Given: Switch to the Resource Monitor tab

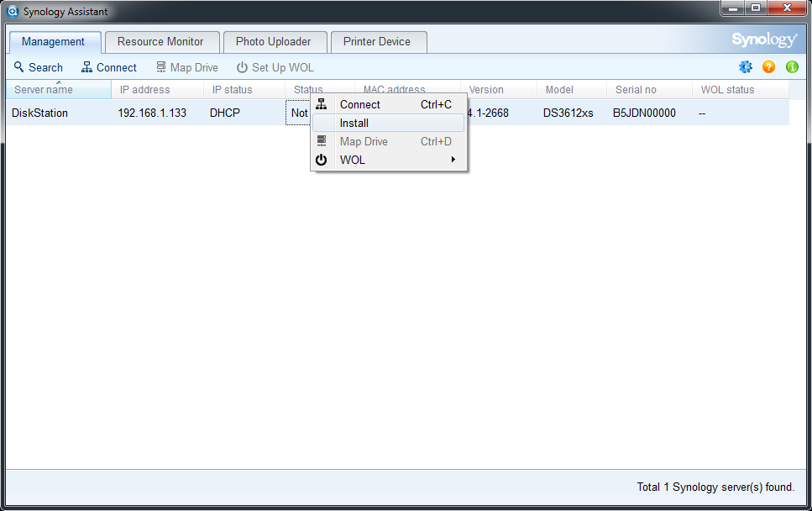Looking at the screenshot, I should (160, 41).
